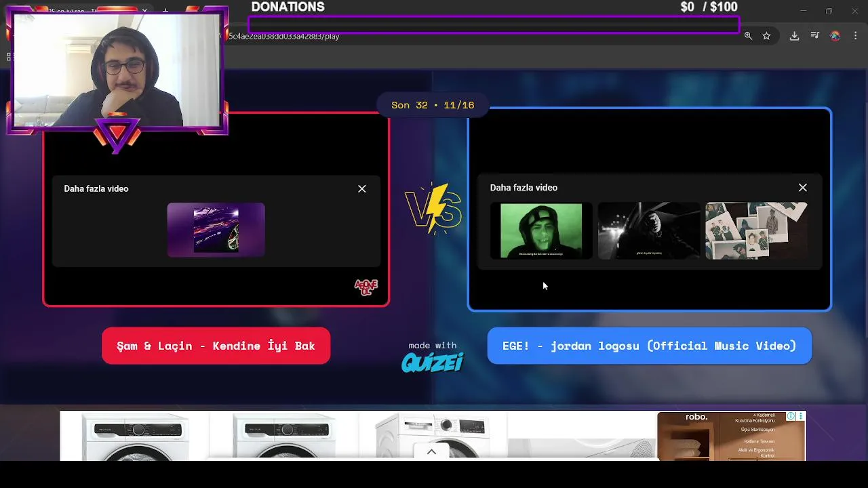Click the channel logo in left video

point(366,287)
